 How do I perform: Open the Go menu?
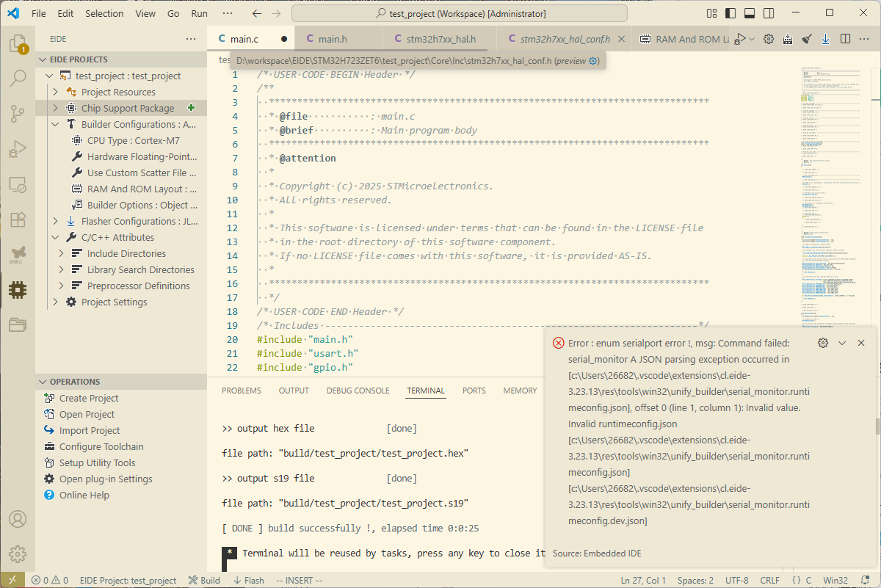click(173, 13)
